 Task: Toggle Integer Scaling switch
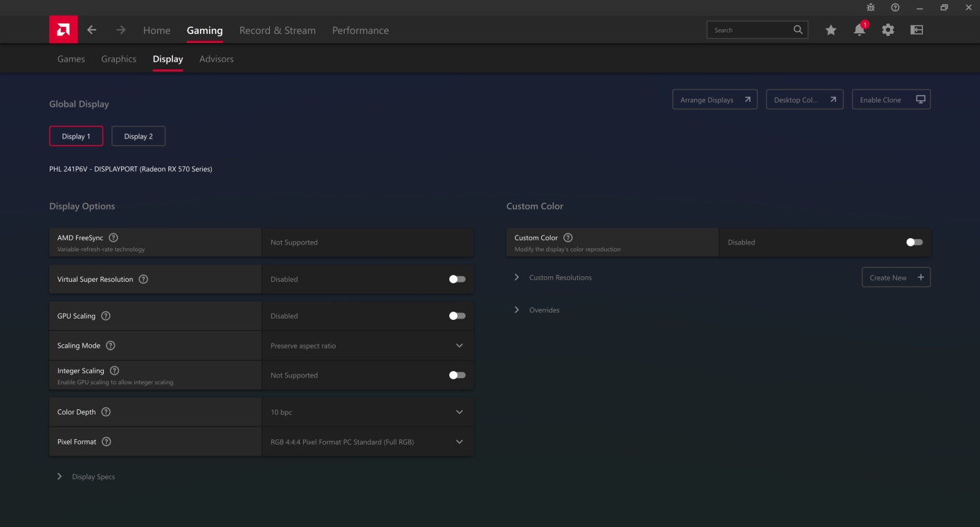(457, 375)
